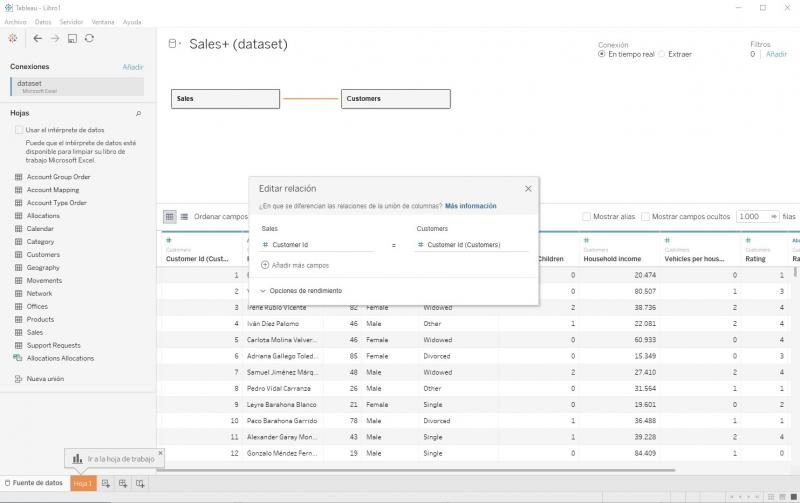This screenshot has height=503, width=800.
Task: Open the Archivo menu
Action: tap(15, 22)
